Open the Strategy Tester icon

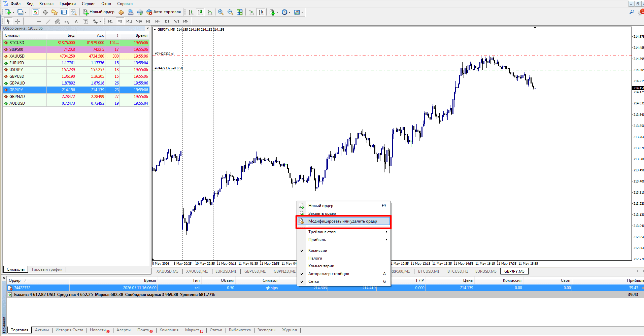tap(73, 12)
